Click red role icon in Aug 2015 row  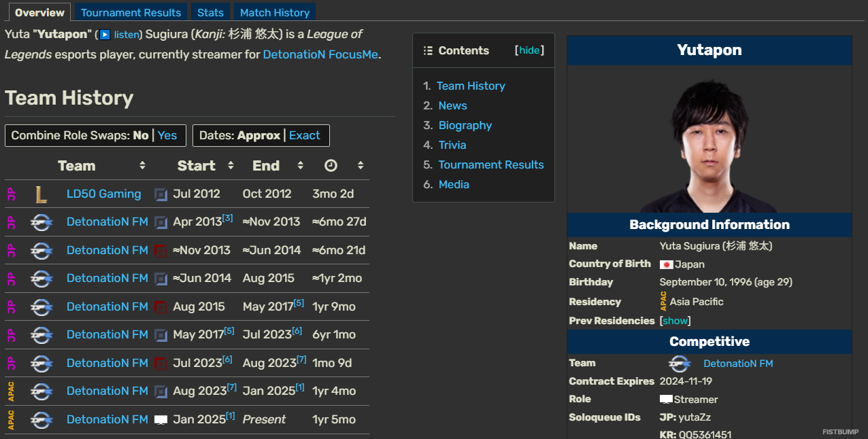point(161,306)
